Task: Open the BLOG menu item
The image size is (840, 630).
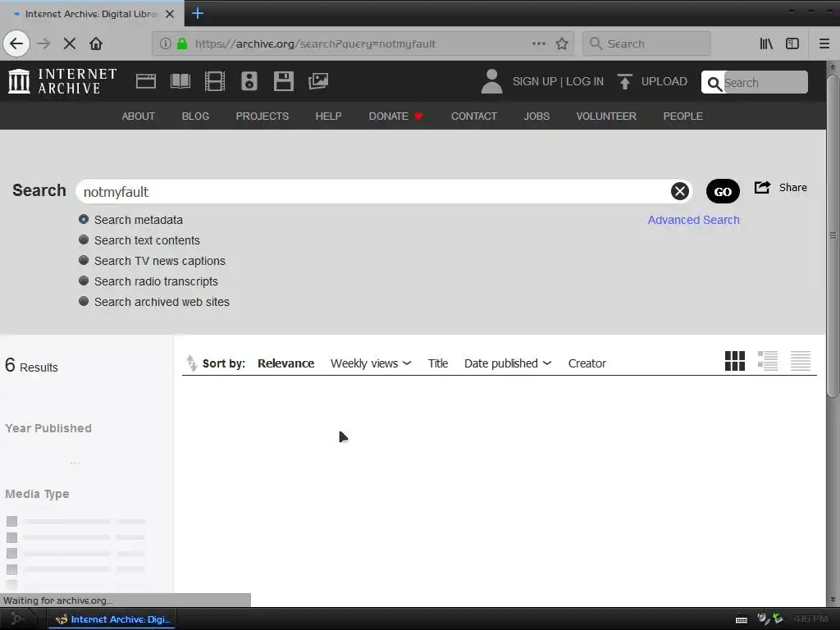Action: coord(195,116)
